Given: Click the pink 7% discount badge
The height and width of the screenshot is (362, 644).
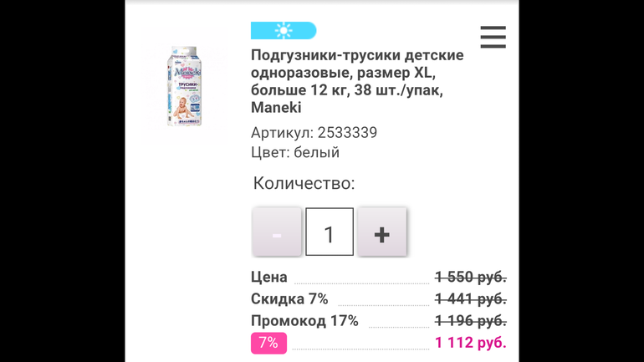Looking at the screenshot, I should [x=268, y=343].
